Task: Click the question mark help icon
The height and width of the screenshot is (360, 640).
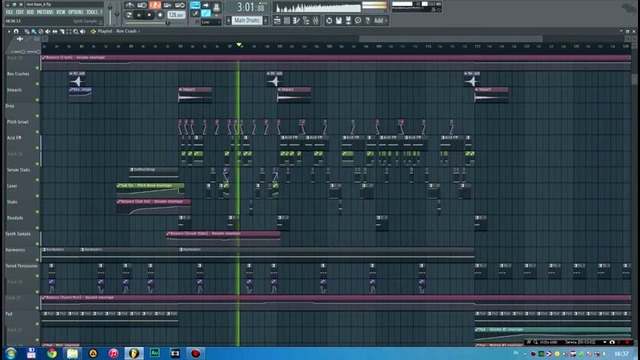Action: click(368, 20)
